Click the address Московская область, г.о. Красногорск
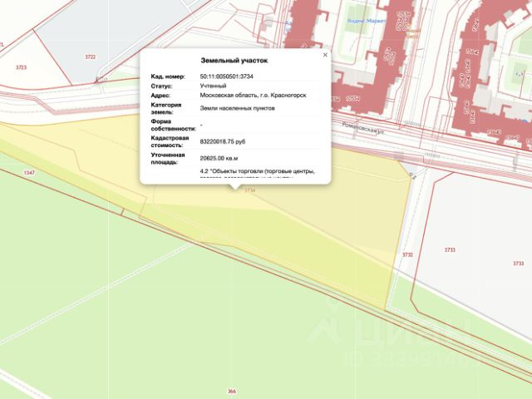This screenshot has width=532, height=399. [253, 96]
